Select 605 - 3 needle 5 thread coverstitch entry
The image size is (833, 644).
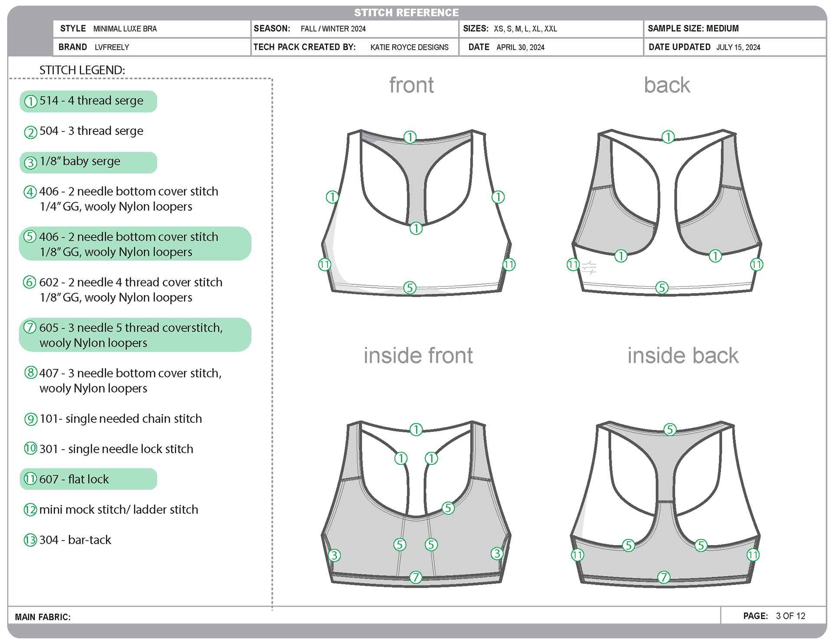[134, 335]
